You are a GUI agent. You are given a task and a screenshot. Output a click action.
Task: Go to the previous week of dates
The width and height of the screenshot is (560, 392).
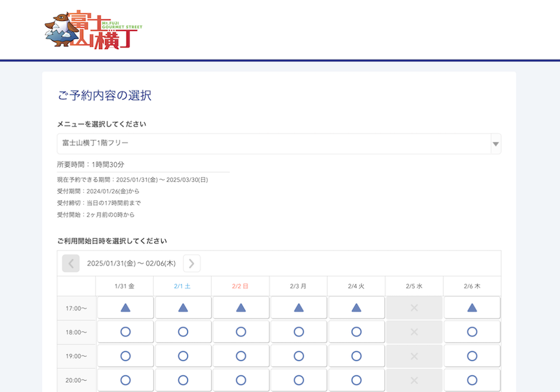tap(71, 263)
